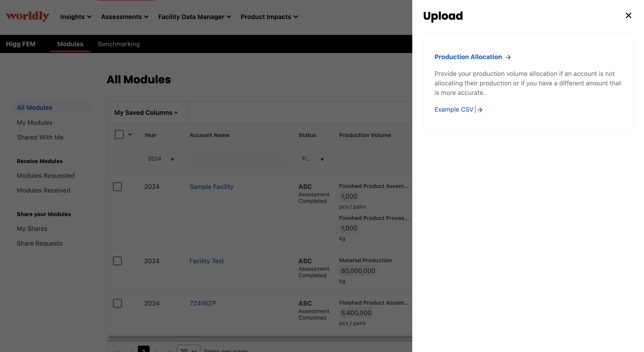Screen dimensions: 644x352
Task: Click the Higg FEM label
Action: click(x=20, y=44)
